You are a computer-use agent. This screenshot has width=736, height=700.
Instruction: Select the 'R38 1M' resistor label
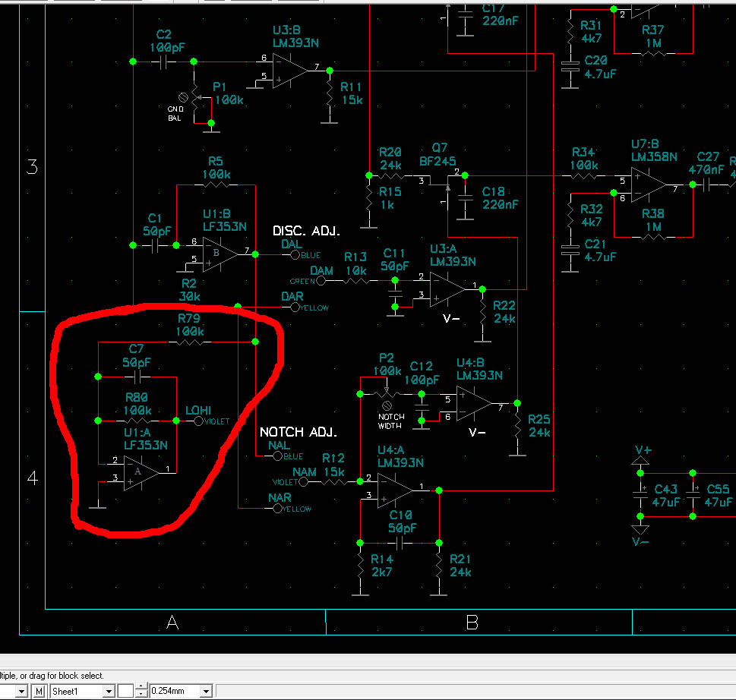click(x=653, y=220)
